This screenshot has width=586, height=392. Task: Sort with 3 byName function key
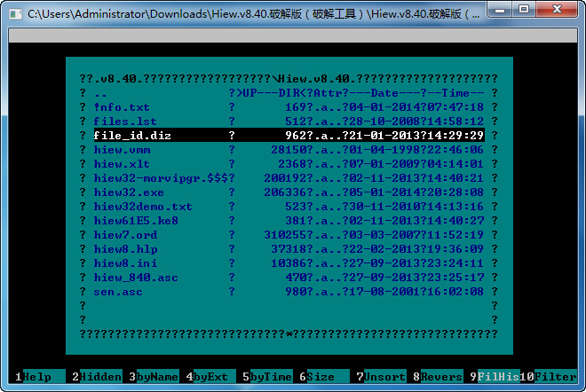click(x=154, y=377)
